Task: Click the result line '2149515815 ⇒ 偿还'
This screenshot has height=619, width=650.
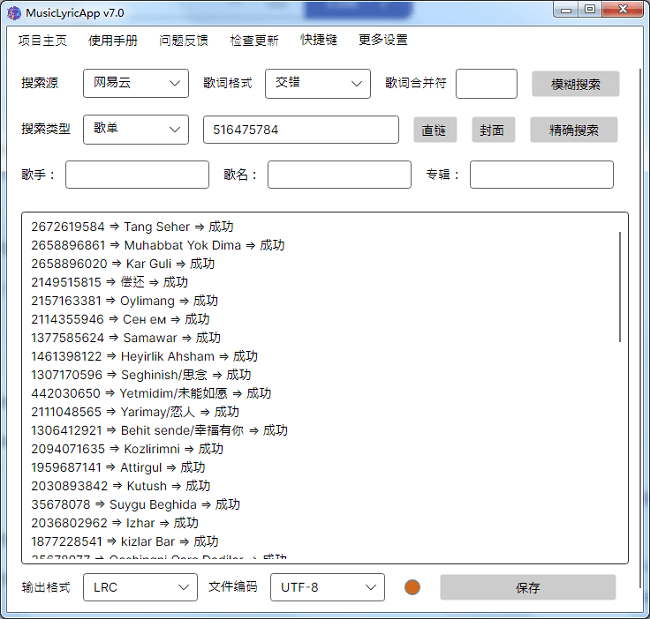Action: point(109,282)
